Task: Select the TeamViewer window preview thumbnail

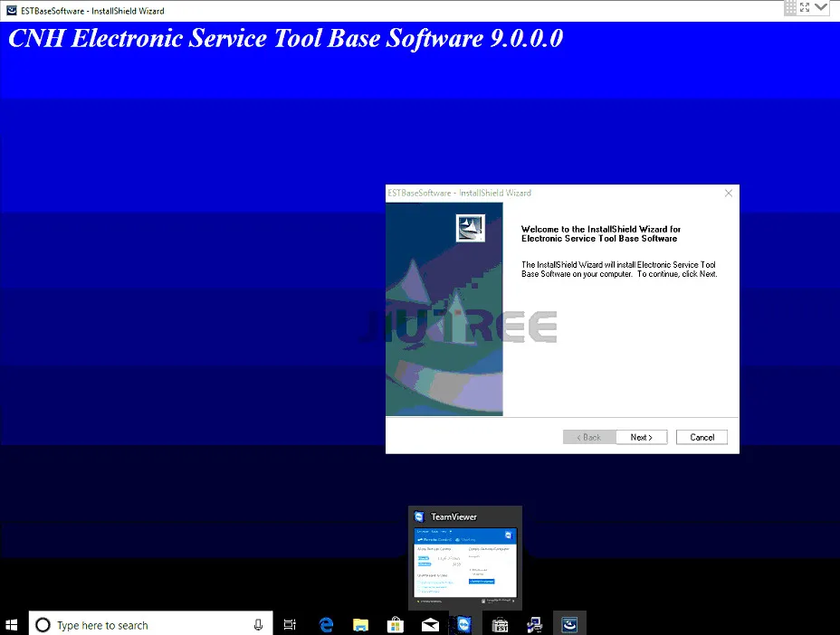Action: (x=465, y=563)
